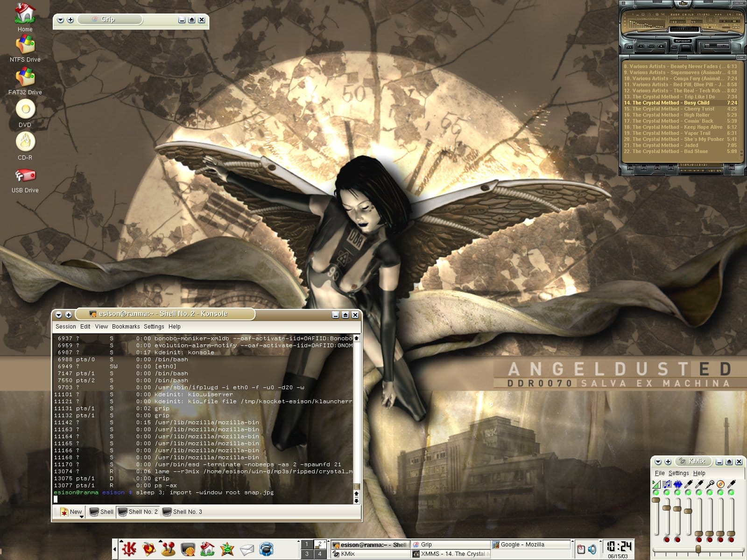This screenshot has width=747, height=560.
Task: Open File menu in KMix
Action: (660, 473)
